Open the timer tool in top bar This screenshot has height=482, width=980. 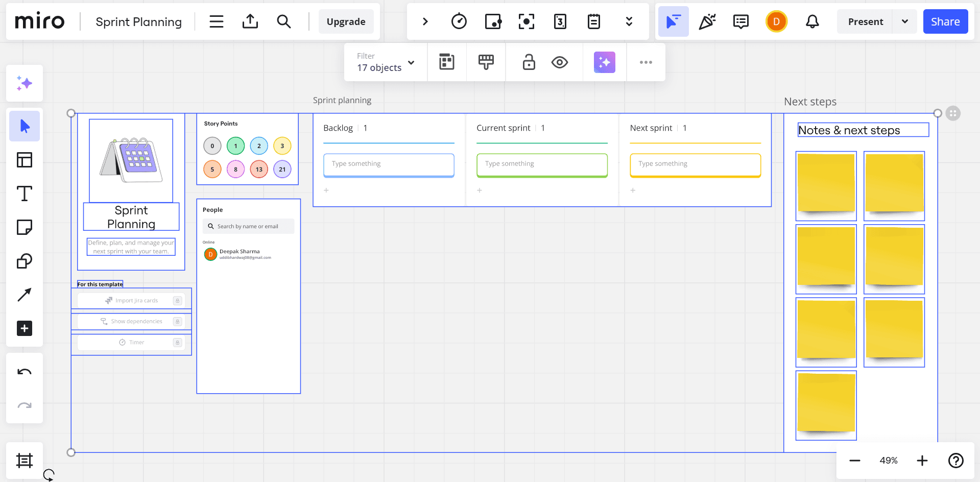tap(459, 21)
